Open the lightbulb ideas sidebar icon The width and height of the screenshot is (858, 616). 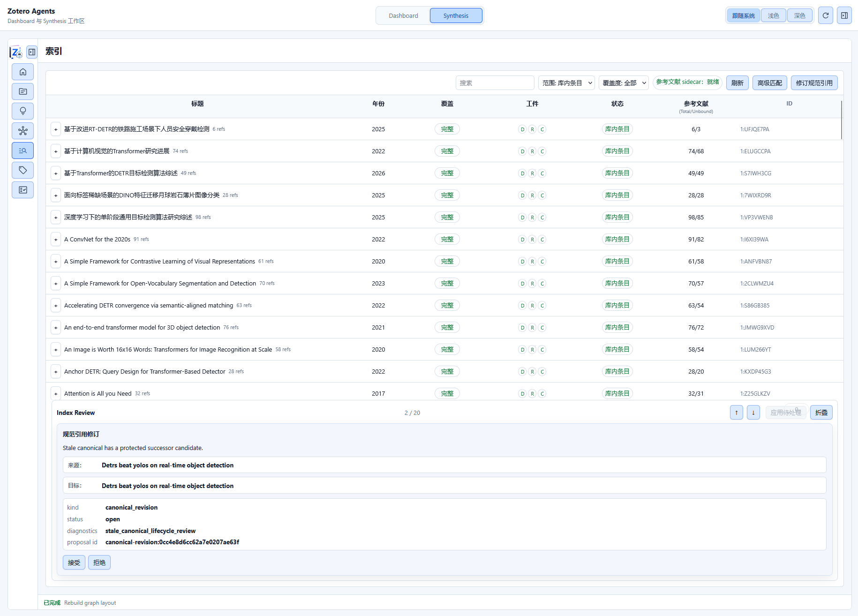click(x=23, y=111)
